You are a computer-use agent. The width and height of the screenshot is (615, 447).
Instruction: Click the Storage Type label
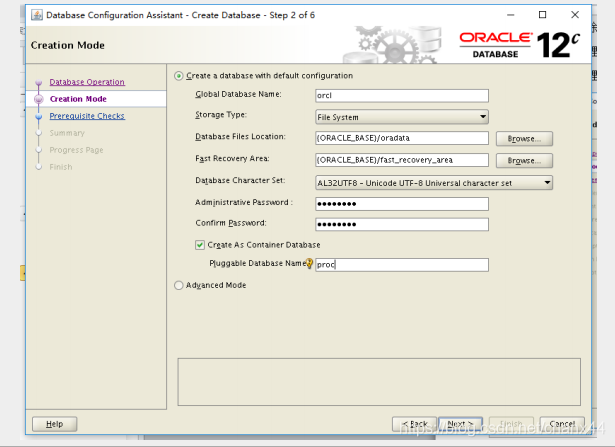pyautogui.click(x=221, y=115)
